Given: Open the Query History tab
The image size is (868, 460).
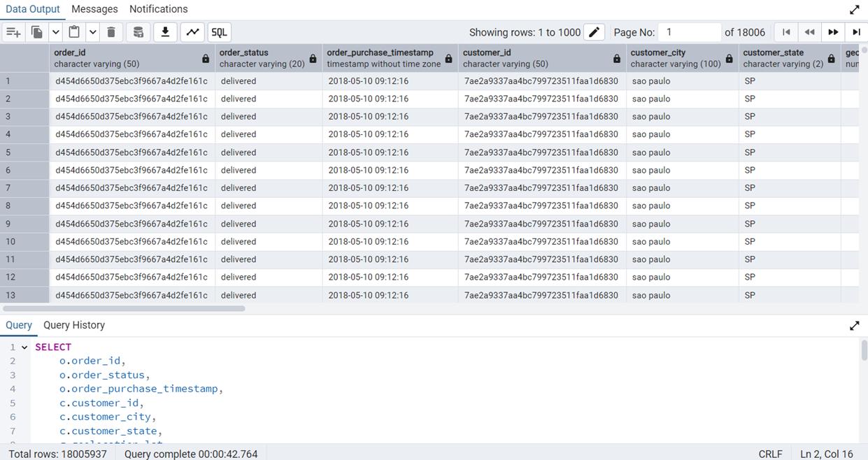Looking at the screenshot, I should tap(74, 325).
